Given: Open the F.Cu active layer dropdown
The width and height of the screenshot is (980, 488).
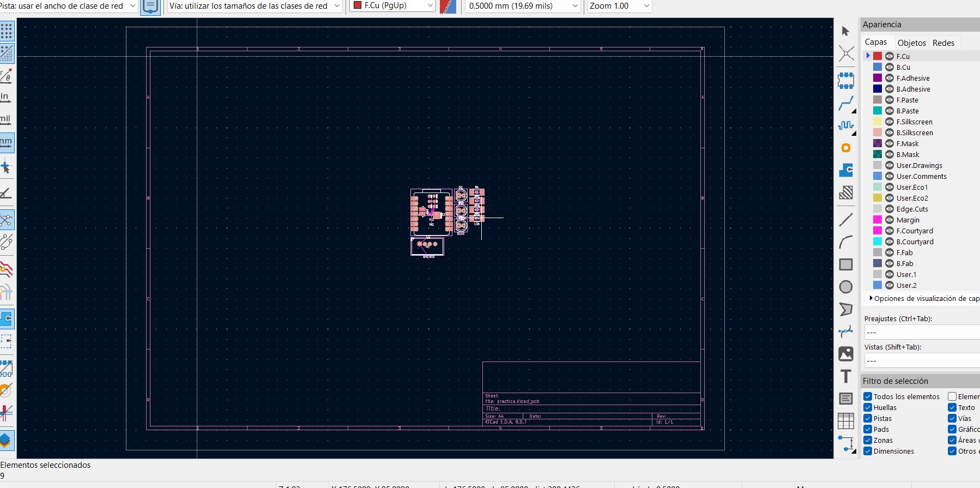Looking at the screenshot, I should tap(392, 6).
